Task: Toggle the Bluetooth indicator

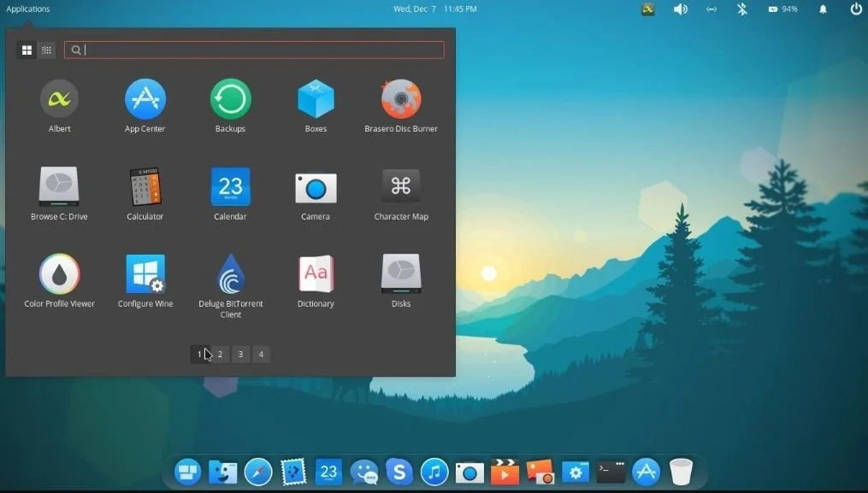Action: (x=741, y=9)
